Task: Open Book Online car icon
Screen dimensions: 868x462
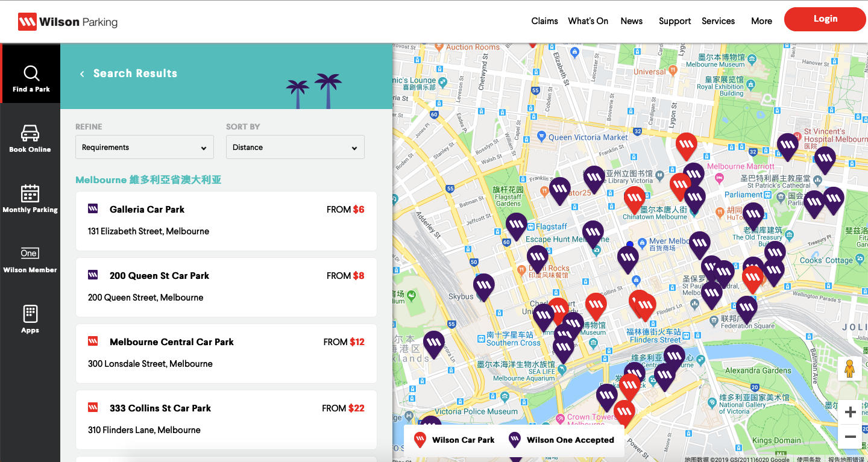Action: pos(30,133)
